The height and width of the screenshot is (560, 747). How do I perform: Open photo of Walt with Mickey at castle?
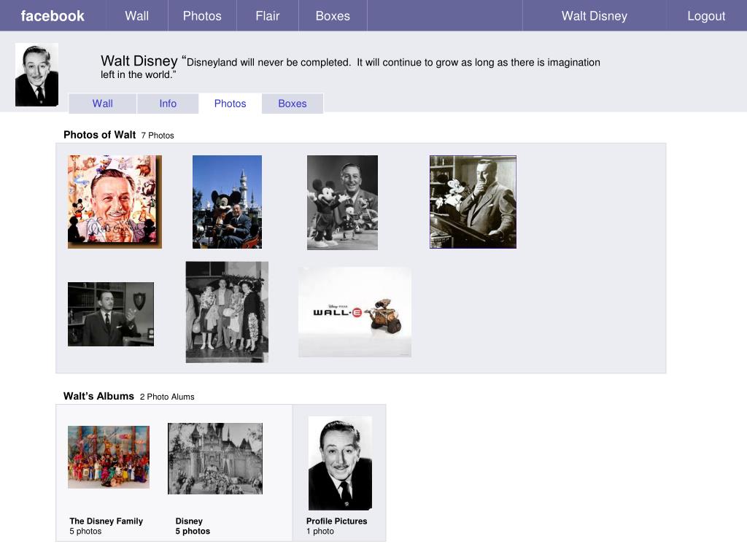(228, 202)
